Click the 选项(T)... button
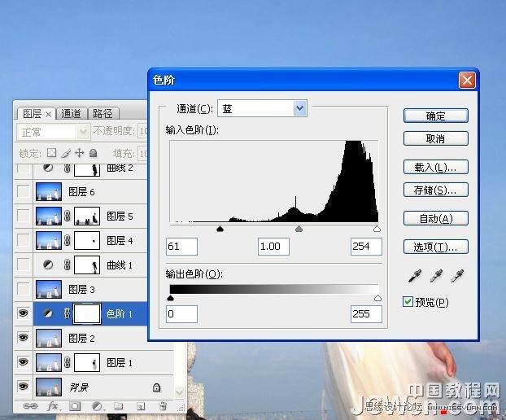This screenshot has width=506, height=420. pos(436,247)
